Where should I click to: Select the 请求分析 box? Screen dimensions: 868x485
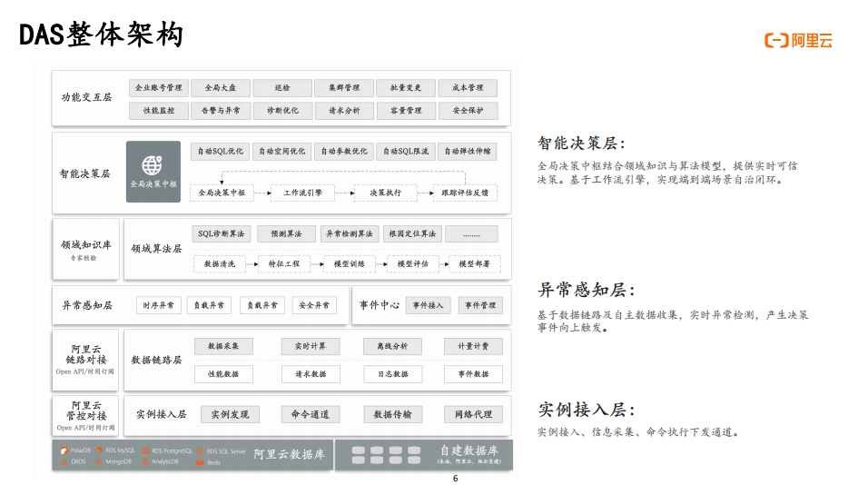coord(344,111)
